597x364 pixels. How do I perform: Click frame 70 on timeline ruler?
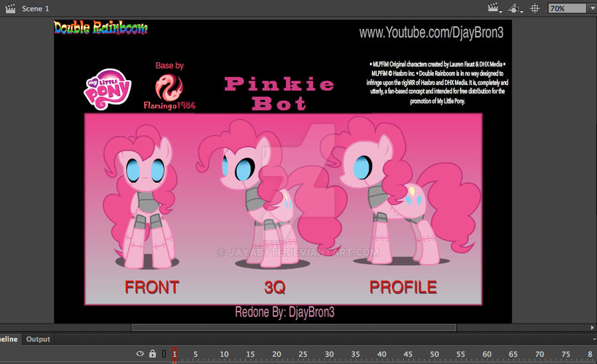click(539, 355)
